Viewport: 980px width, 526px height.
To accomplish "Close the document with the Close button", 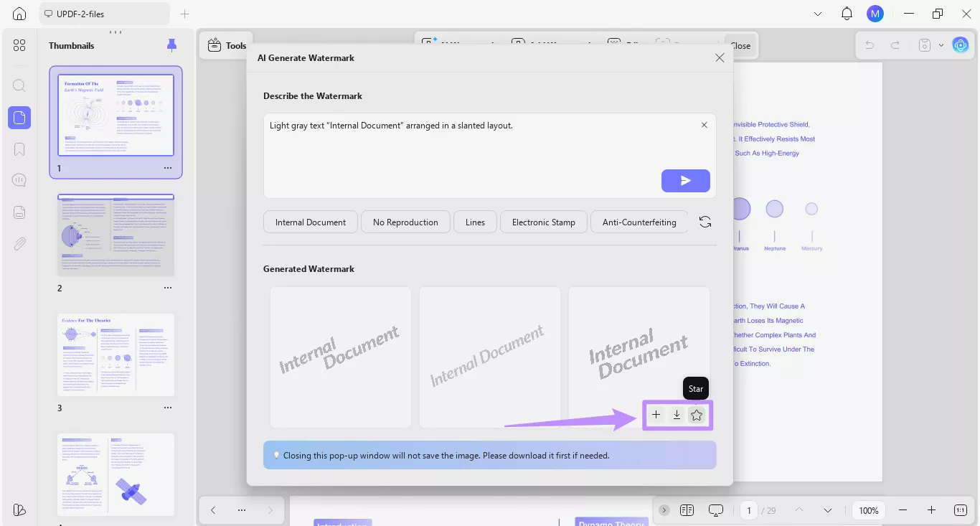I will click(740, 44).
